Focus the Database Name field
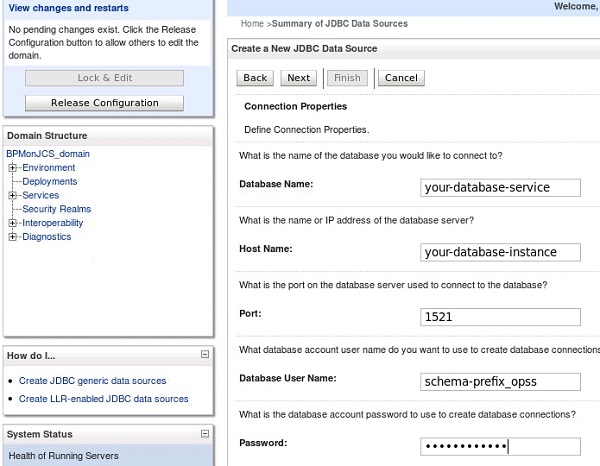Screen dimensions: 600x466 click(500, 187)
